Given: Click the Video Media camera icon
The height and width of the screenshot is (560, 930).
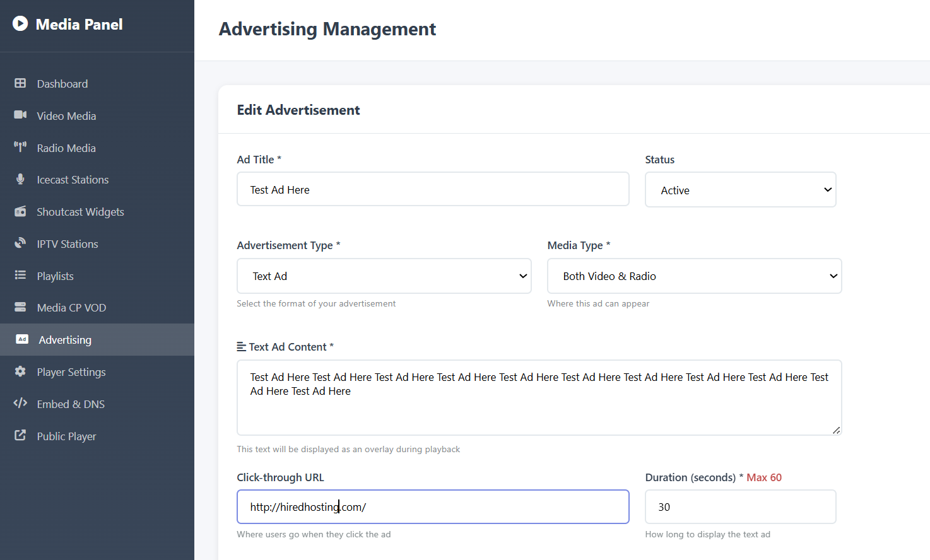Looking at the screenshot, I should (20, 115).
